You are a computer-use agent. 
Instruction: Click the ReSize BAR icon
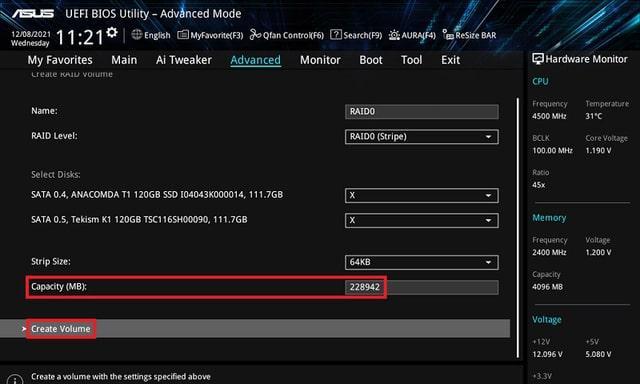[x=448, y=35]
